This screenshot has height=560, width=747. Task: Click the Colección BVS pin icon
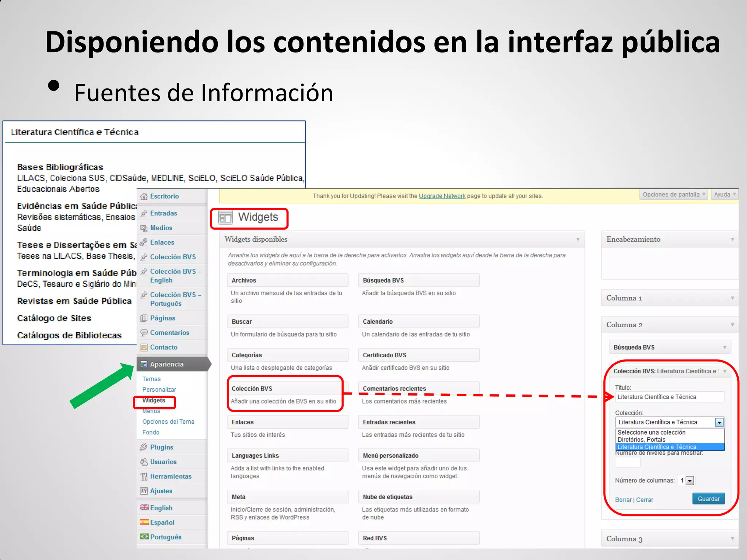point(144,257)
